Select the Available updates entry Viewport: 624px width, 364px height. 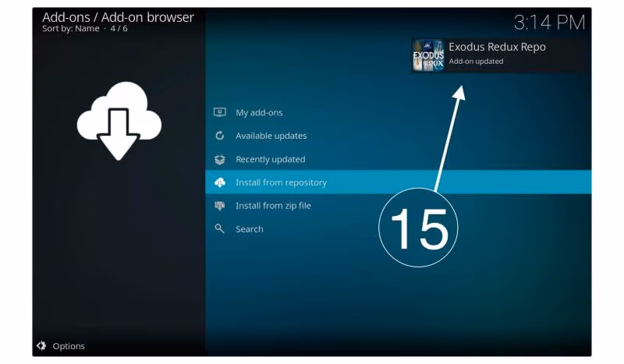click(x=271, y=136)
